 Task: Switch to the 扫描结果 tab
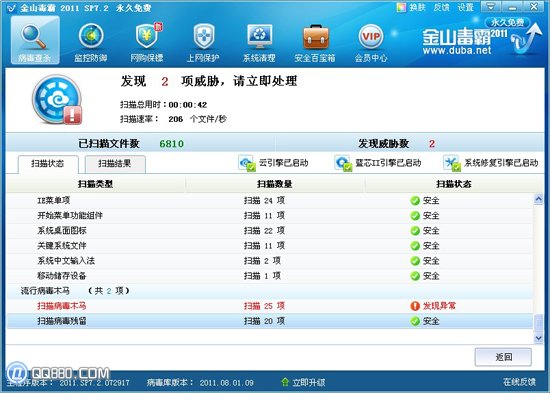115,164
